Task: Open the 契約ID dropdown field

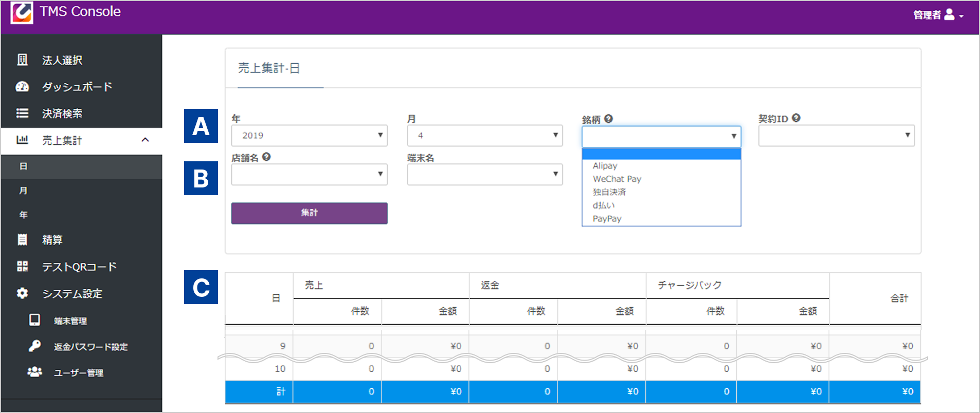Action: coord(836,136)
